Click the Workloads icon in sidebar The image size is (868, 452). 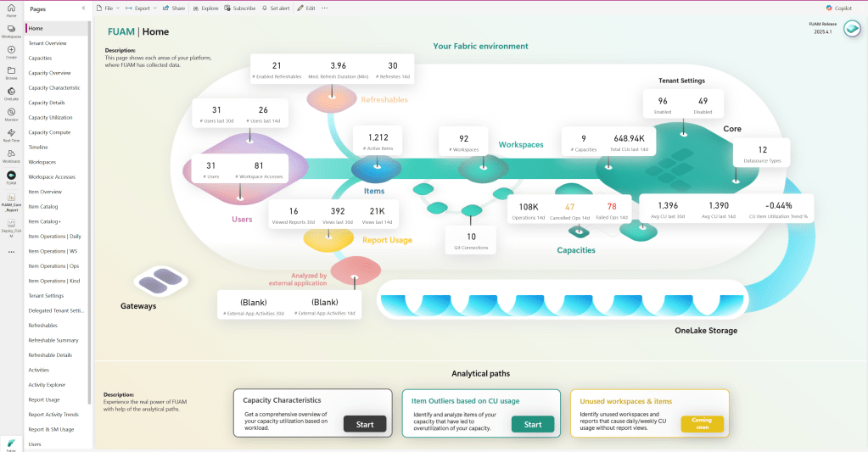[x=11, y=155]
